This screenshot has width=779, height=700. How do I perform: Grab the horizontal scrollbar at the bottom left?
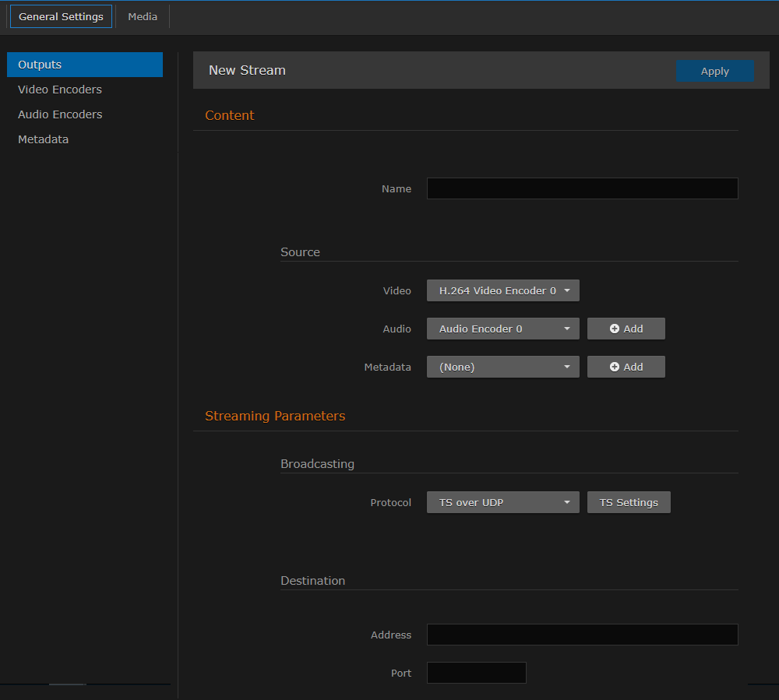tap(67, 684)
